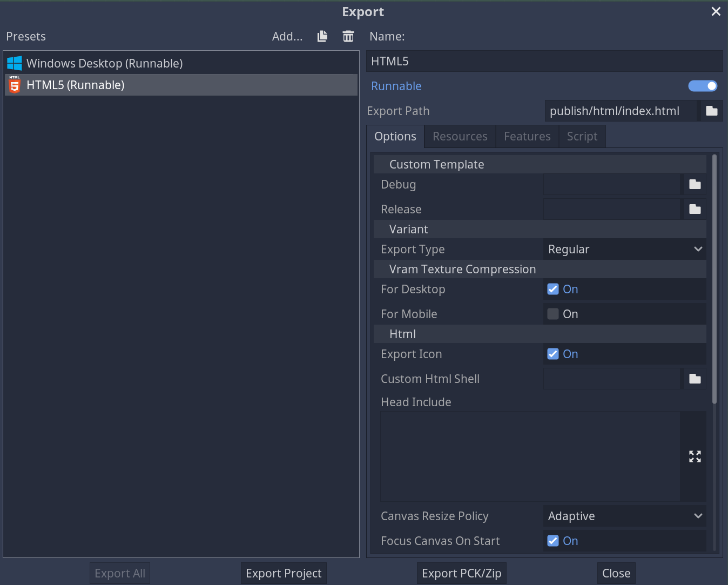Click the duplicate preset icon
The width and height of the screenshot is (728, 585).
point(322,36)
